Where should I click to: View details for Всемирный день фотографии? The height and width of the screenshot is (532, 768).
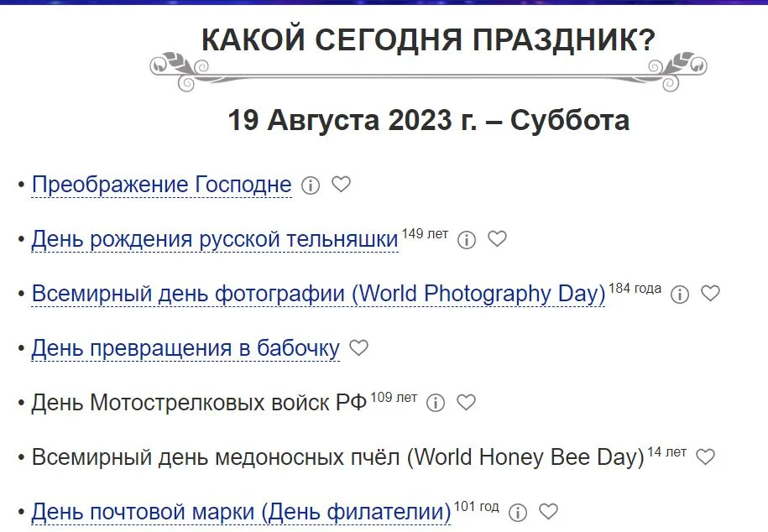click(x=680, y=294)
